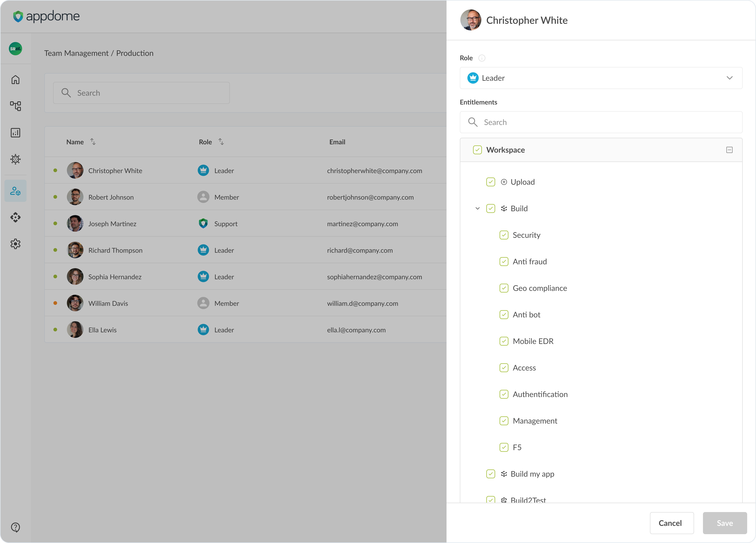Collapse the Build entitlement tree
The height and width of the screenshot is (543, 756).
click(477, 208)
